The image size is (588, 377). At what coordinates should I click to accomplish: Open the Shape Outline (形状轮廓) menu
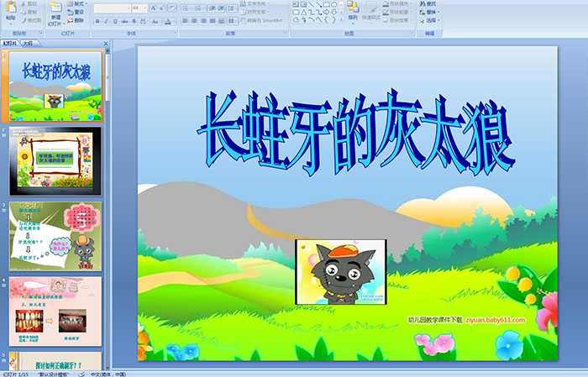[x=396, y=12]
